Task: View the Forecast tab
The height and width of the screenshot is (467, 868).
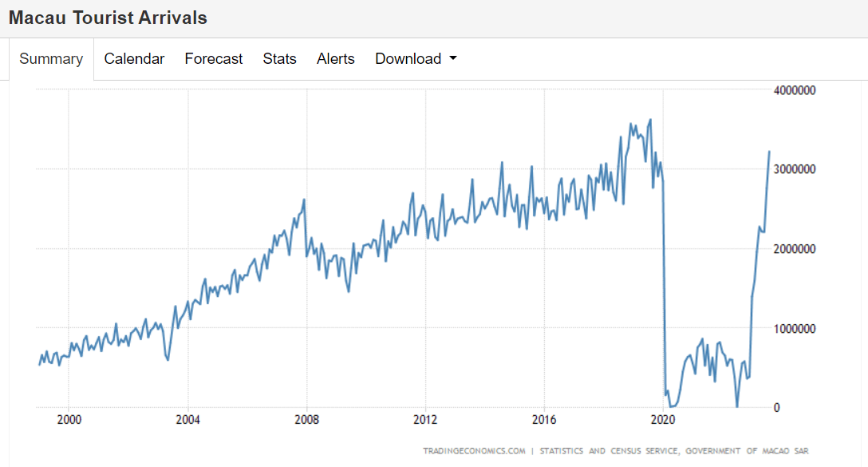Action: [x=213, y=59]
